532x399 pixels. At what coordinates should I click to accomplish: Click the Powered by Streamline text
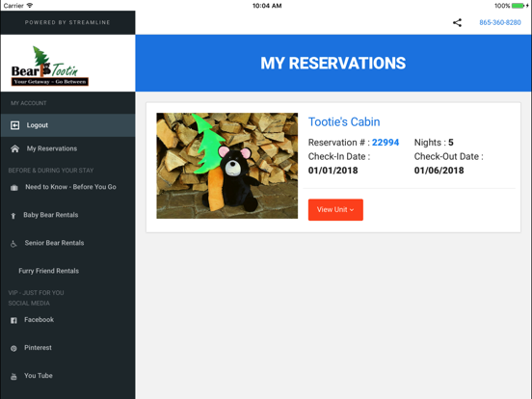click(67, 22)
